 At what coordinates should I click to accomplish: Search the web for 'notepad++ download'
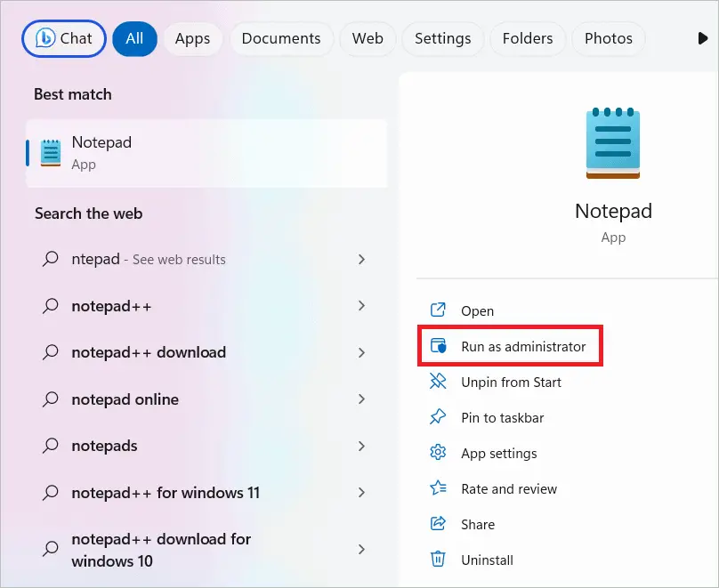(149, 352)
